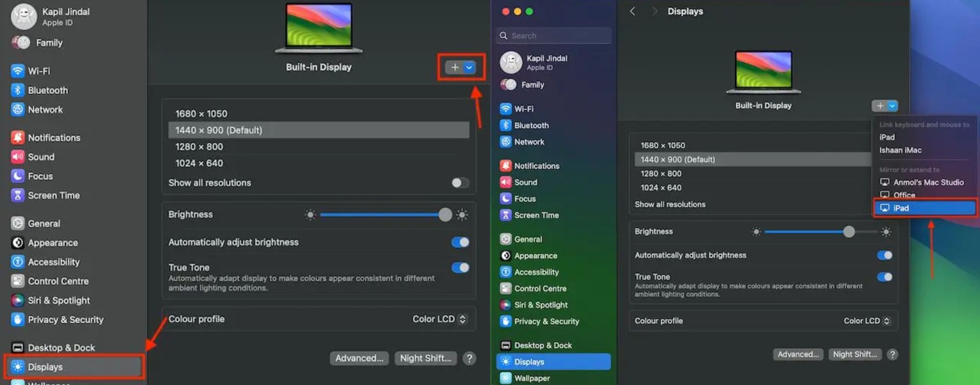Click the Siri & Spotlight icon in right window
The image size is (980, 385).
coord(505,305)
